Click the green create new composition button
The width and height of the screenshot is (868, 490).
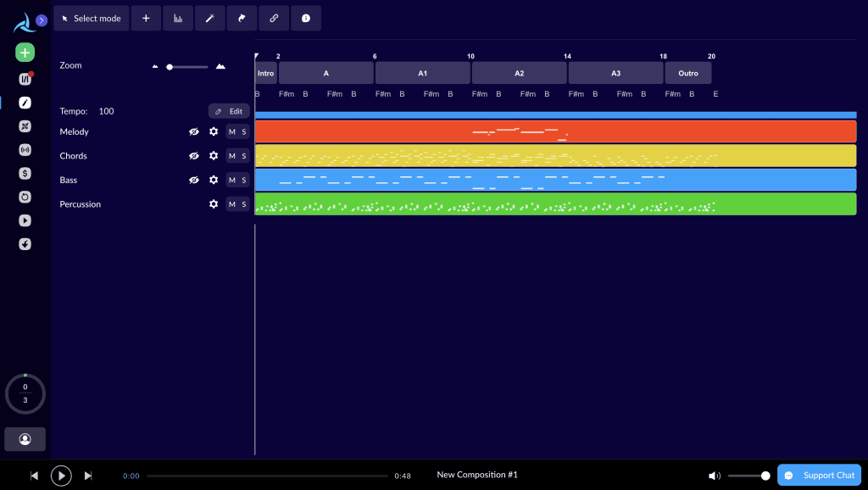(x=25, y=53)
